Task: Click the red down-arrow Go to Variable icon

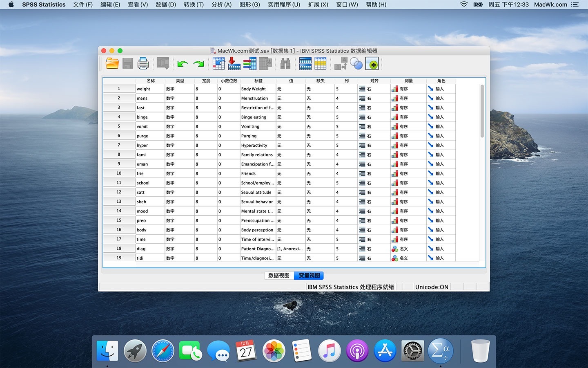Action: point(234,63)
